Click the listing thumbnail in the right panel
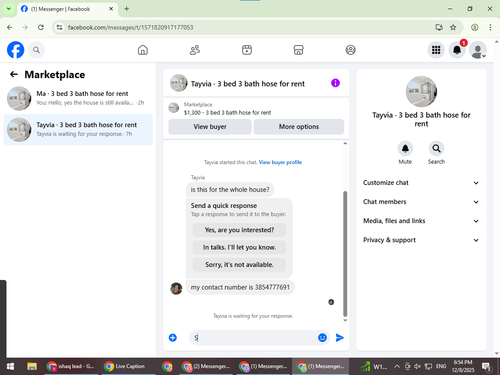This screenshot has width=500, height=375. tap(421, 91)
